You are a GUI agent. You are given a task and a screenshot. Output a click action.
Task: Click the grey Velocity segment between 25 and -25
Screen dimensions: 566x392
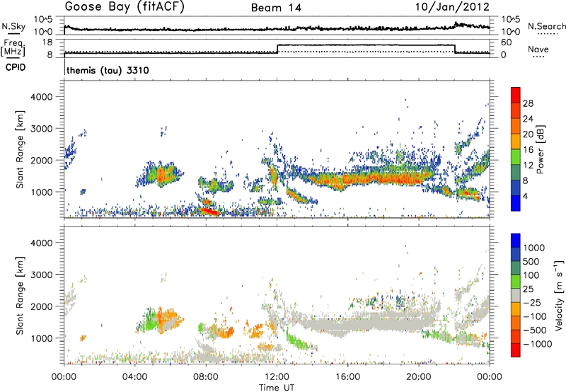[x=516, y=295]
